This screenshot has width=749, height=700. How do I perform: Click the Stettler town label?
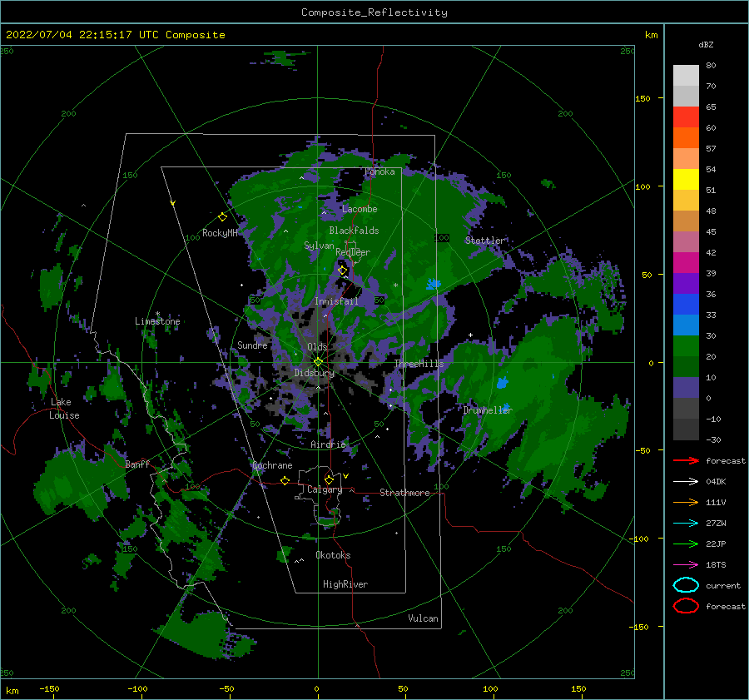pyautogui.click(x=485, y=241)
